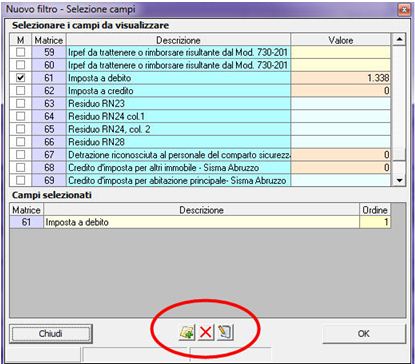Click the red X delete icon
The width and height of the screenshot is (415, 364).
tap(206, 332)
